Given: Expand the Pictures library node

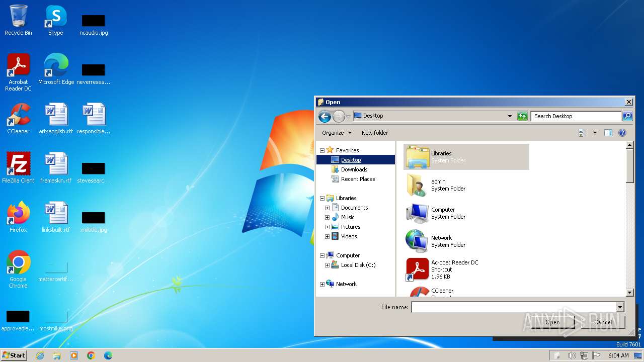Looking at the screenshot, I should pos(327,227).
